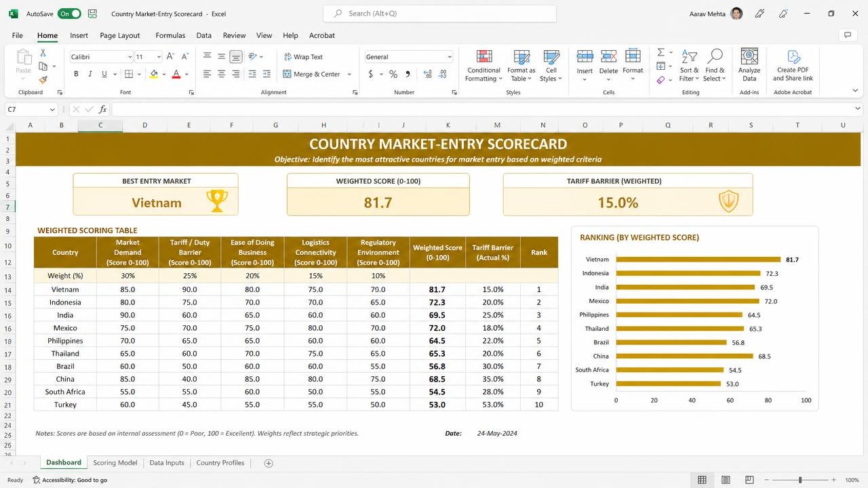
Task: Switch to the Insert tab
Action: coord(79,35)
